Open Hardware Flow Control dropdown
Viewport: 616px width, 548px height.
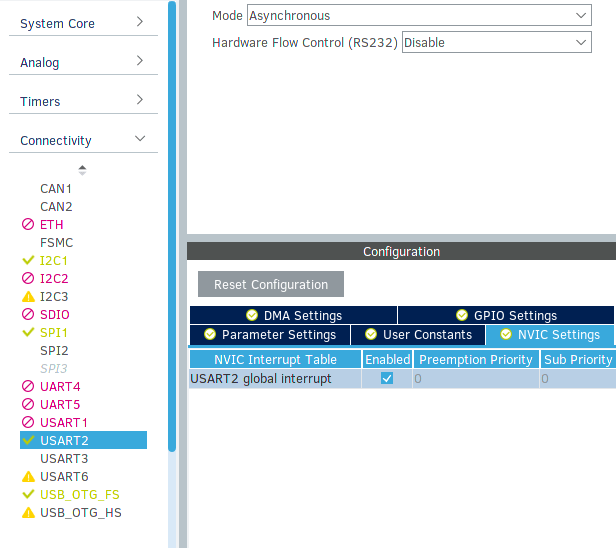click(x=496, y=43)
